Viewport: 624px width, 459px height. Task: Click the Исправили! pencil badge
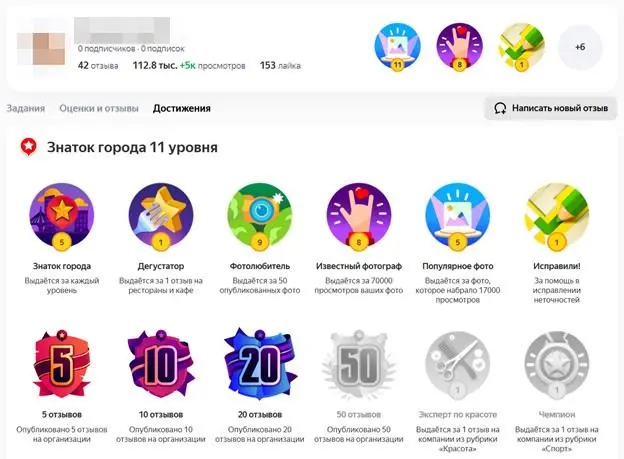click(x=556, y=217)
